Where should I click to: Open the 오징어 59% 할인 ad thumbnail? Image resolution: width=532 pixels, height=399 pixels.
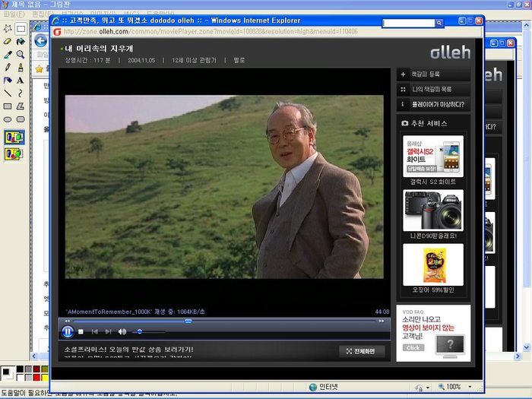[x=433, y=264]
